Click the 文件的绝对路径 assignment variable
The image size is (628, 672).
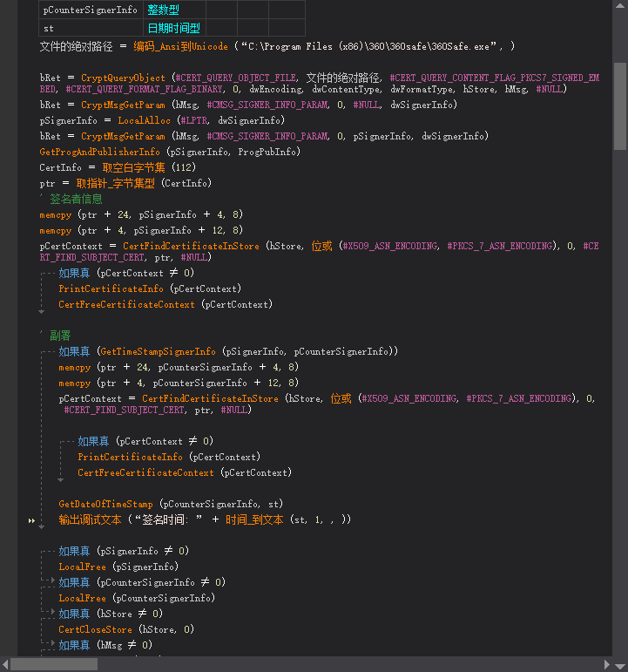77,46
